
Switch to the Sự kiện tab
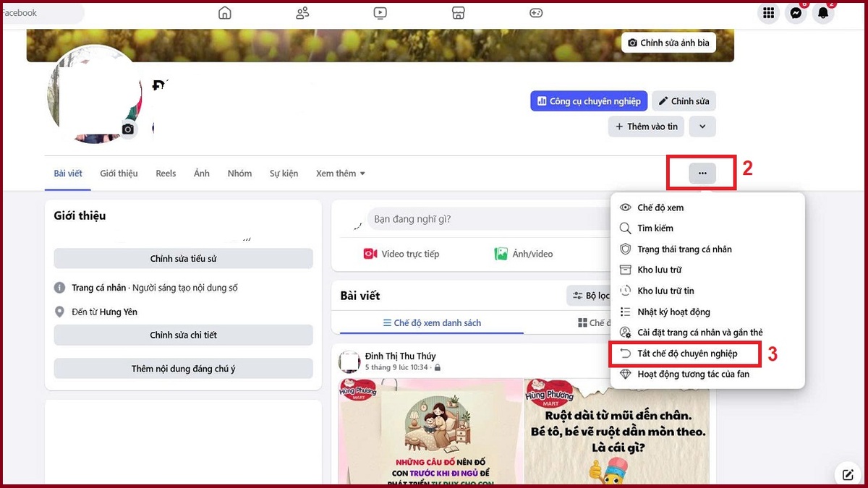[284, 174]
